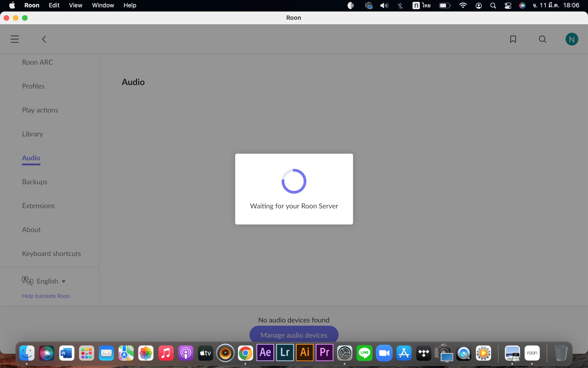Follow the Help translate Roon link

tap(46, 296)
